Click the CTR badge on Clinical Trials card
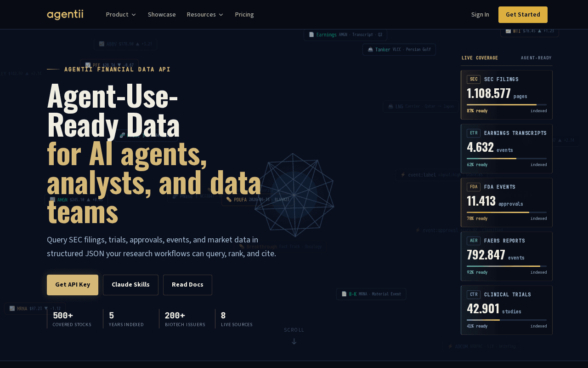The height and width of the screenshot is (368, 588). (474, 294)
